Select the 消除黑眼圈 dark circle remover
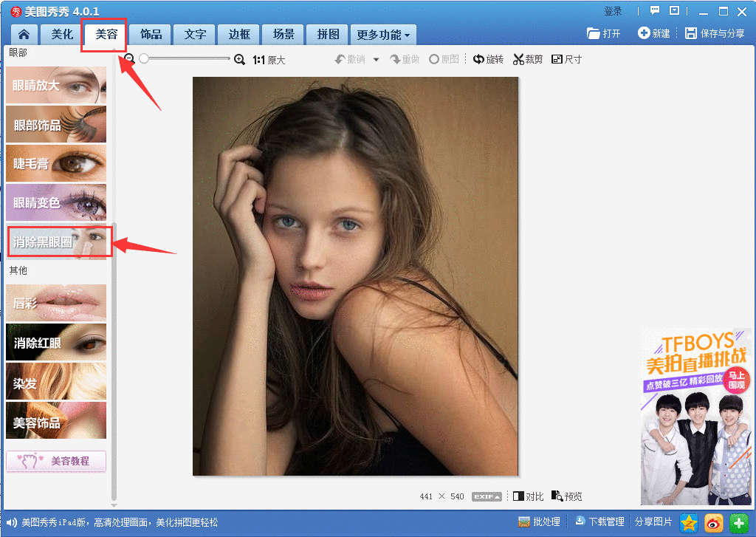Viewport: 756px width, 537px height. point(56,242)
